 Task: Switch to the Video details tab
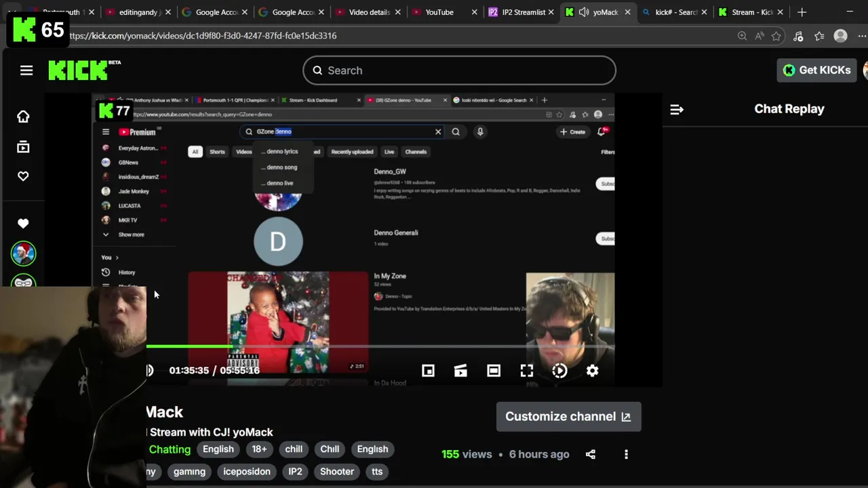(x=369, y=12)
